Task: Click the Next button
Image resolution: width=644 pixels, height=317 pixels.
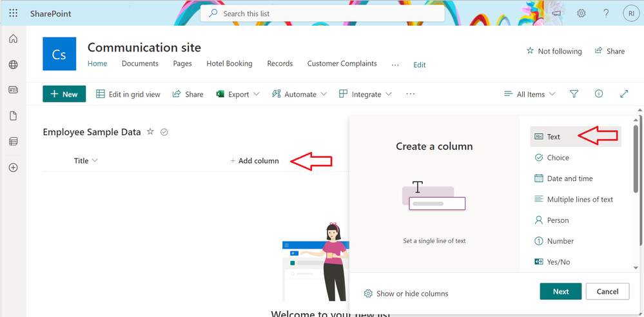Action: (561, 291)
